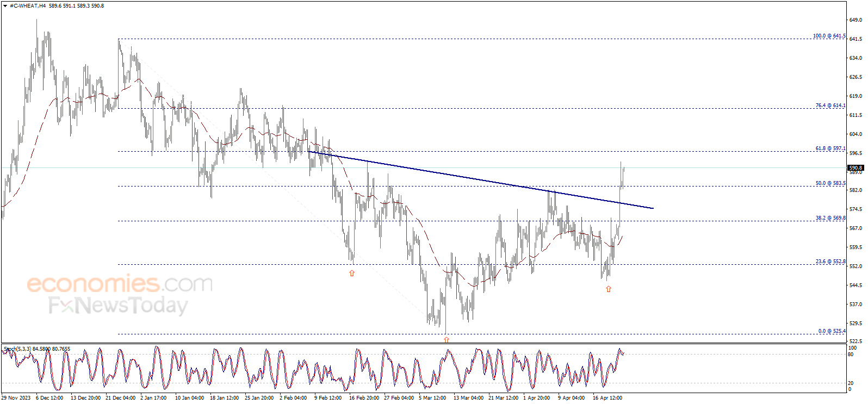The height and width of the screenshot is (404, 868).
Task: Click the 1 Apr 20:00 time label
Action: (x=537, y=398)
